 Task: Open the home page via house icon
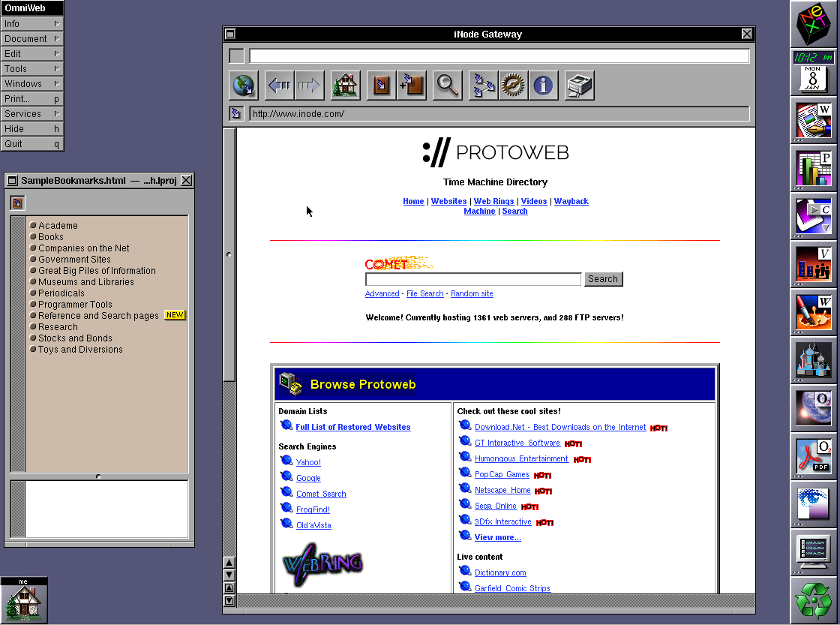(346, 86)
